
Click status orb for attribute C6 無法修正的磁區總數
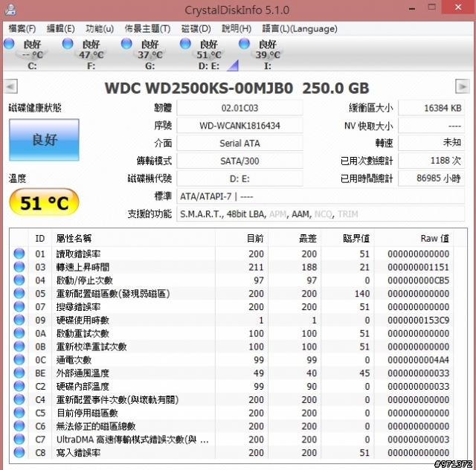coord(19,426)
